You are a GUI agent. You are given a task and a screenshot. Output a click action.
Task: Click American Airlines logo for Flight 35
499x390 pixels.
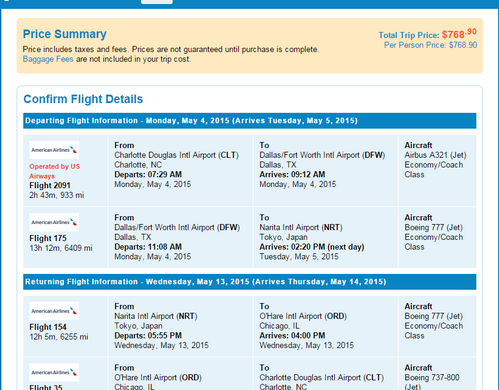click(x=54, y=372)
